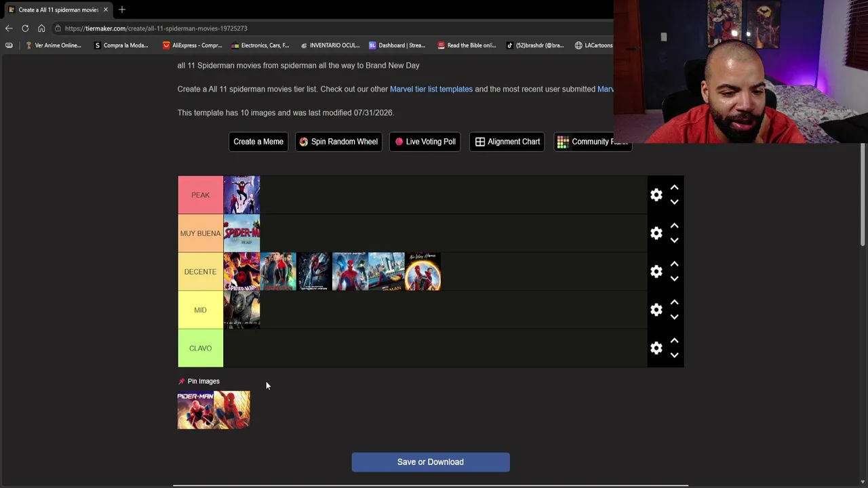Select the No Way Home poster
Screen dimensions: 868x488
click(423, 272)
